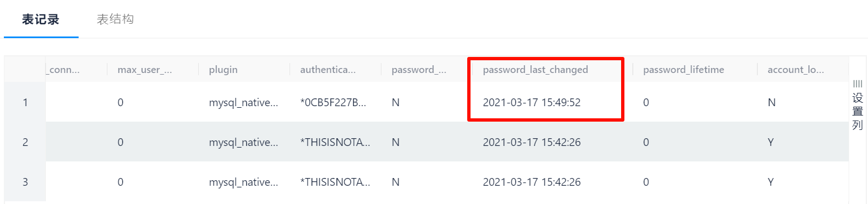Click the password_last_changed column header
868x204 pixels.
(x=535, y=70)
